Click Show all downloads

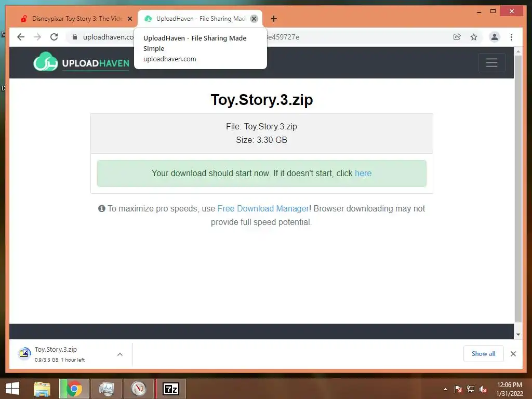[483, 353]
